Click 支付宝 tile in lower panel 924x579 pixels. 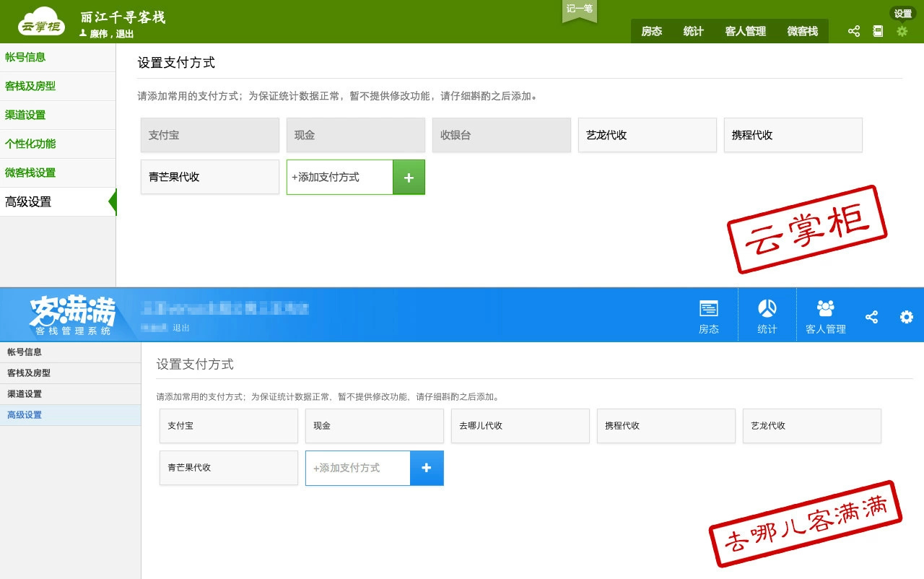pos(229,426)
